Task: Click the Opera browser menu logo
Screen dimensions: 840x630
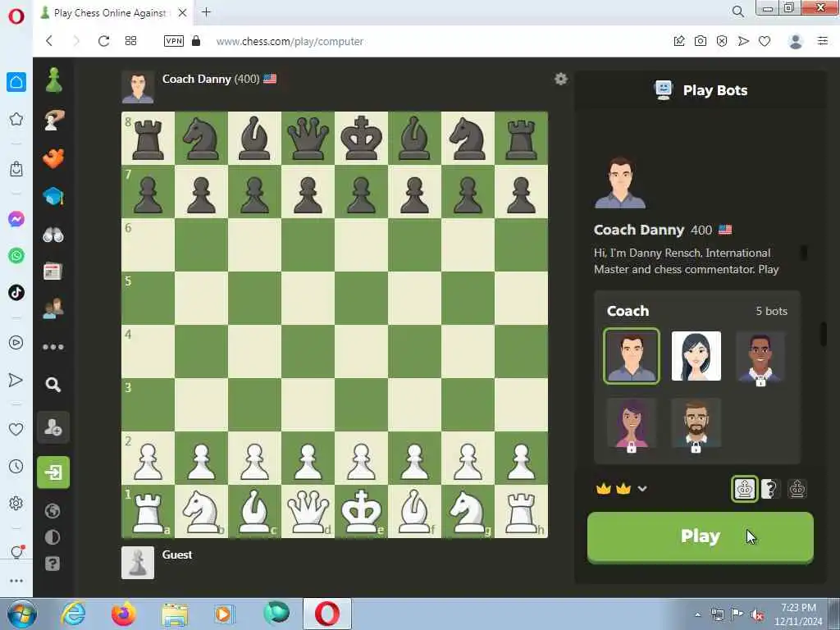Action: coord(16,16)
